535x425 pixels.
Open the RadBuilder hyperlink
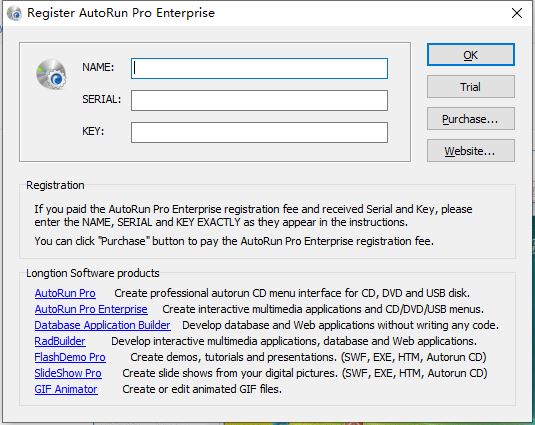coord(60,341)
